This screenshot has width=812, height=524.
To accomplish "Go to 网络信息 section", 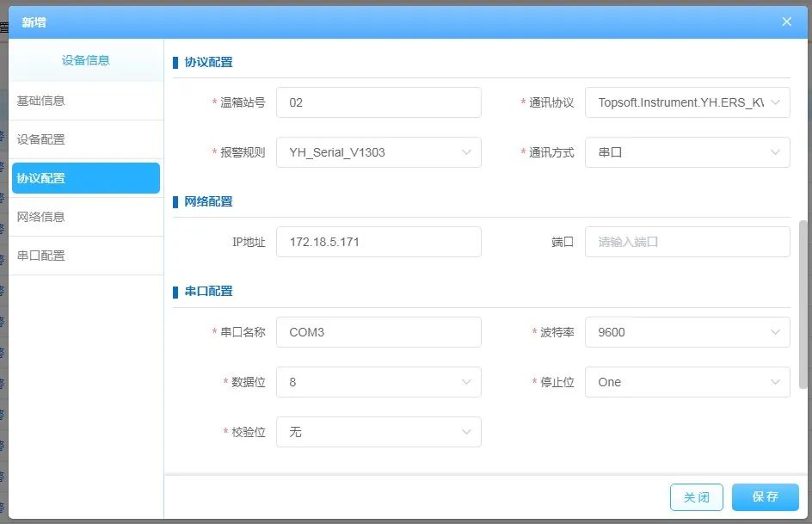I will pos(86,217).
